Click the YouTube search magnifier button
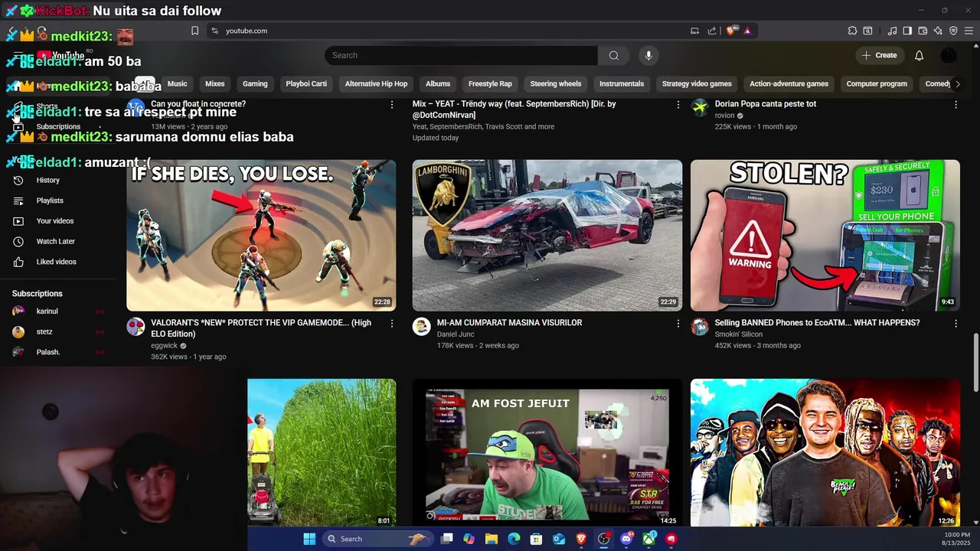 (613, 55)
